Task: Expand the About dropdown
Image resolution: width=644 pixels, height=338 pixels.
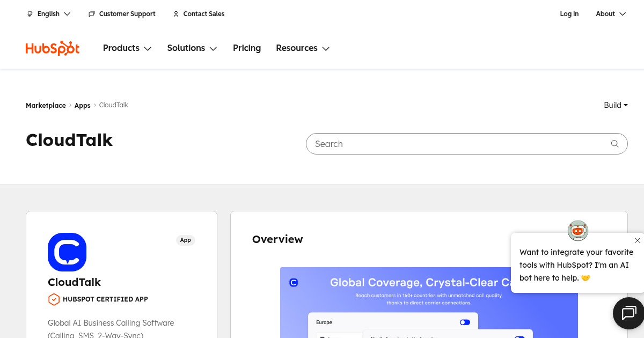Action: click(x=611, y=14)
